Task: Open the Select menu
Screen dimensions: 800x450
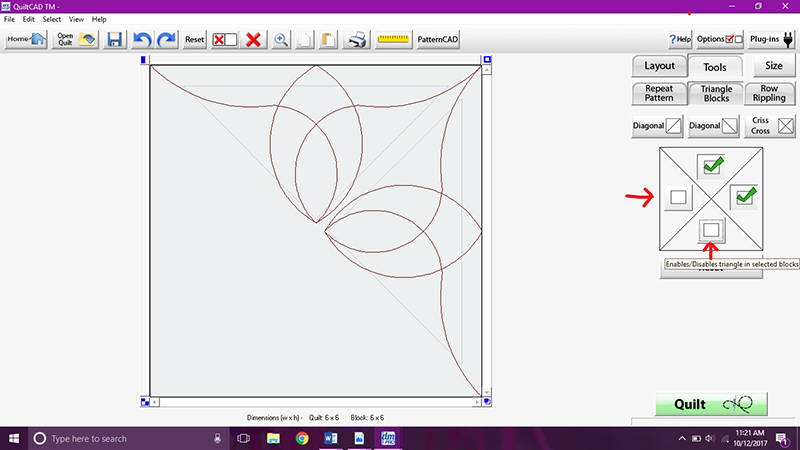Action: (52, 19)
